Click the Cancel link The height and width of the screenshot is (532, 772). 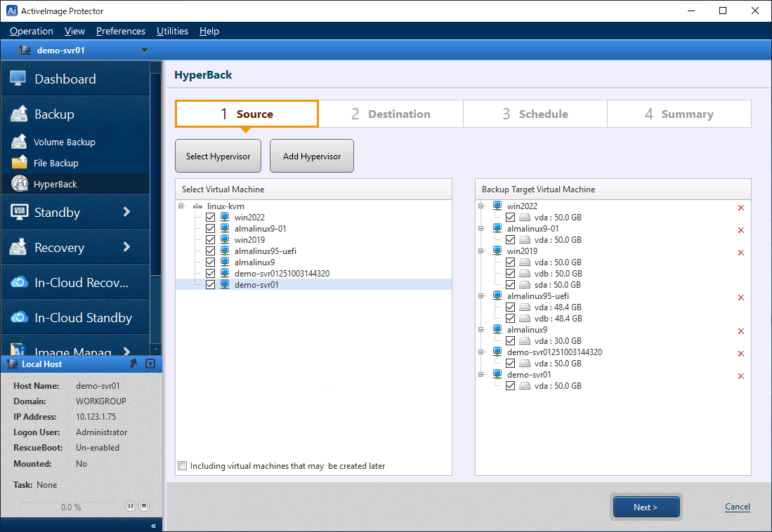[x=737, y=507]
